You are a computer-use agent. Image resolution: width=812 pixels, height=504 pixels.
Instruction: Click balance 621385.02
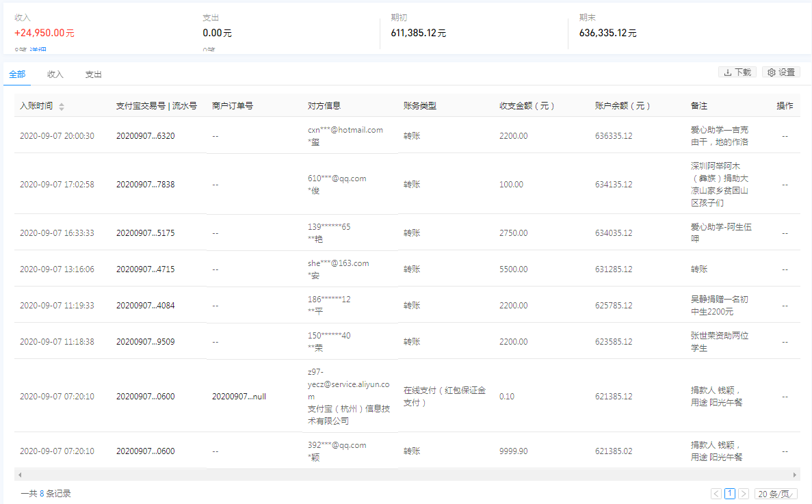pos(614,451)
